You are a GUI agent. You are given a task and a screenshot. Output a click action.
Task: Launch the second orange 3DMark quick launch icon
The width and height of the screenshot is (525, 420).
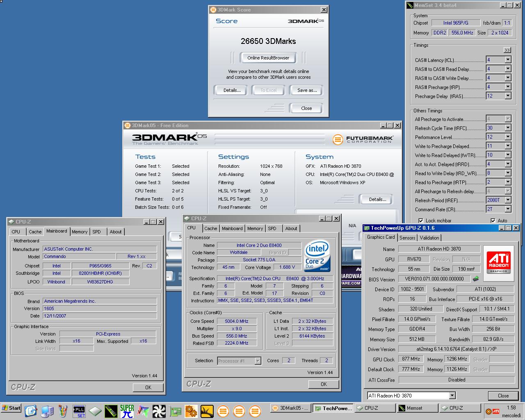click(239, 411)
